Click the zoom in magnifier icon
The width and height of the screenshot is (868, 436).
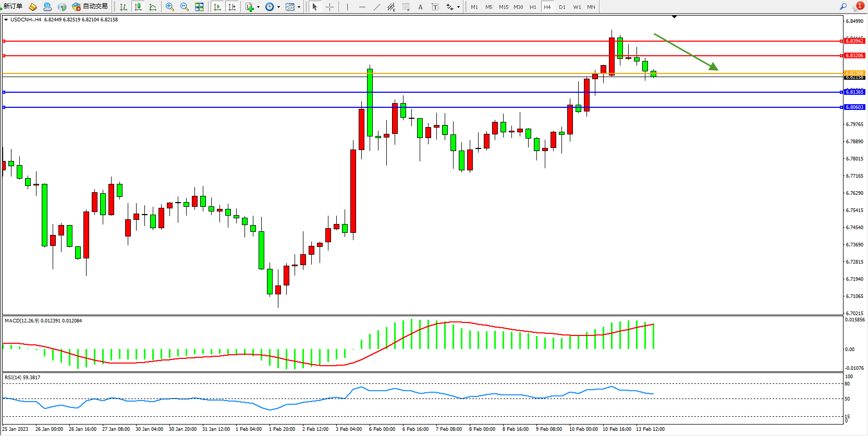coord(169,7)
